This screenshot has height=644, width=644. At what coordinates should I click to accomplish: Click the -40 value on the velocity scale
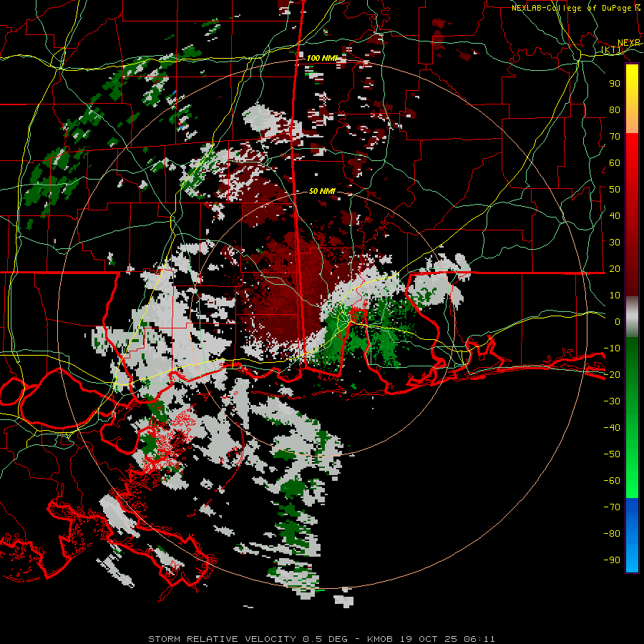612,428
